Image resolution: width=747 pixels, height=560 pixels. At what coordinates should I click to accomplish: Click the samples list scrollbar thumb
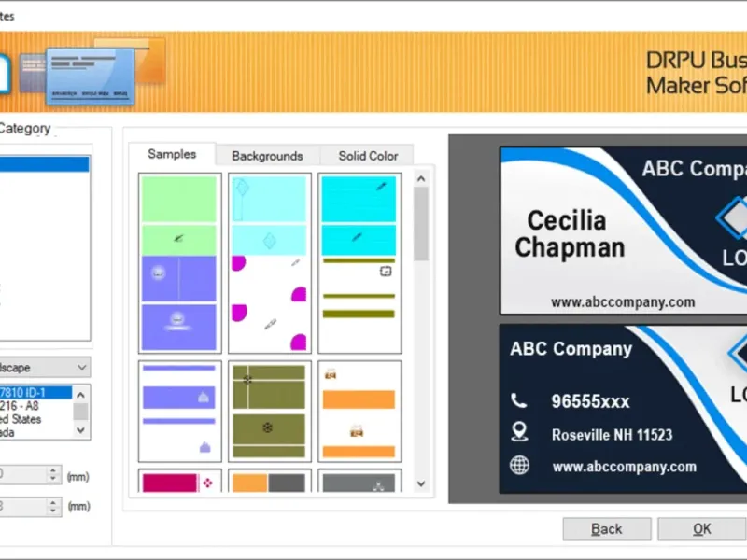[x=421, y=224]
